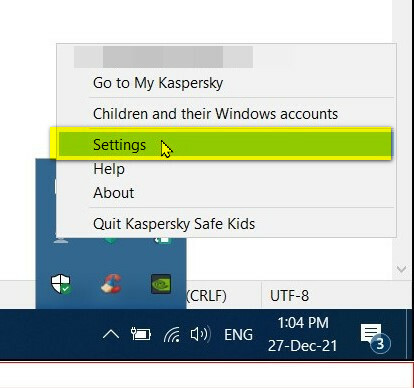Open clock showing 1:04 PM 27-Dec-21
Screen dimensions: 414x388
(x=303, y=334)
